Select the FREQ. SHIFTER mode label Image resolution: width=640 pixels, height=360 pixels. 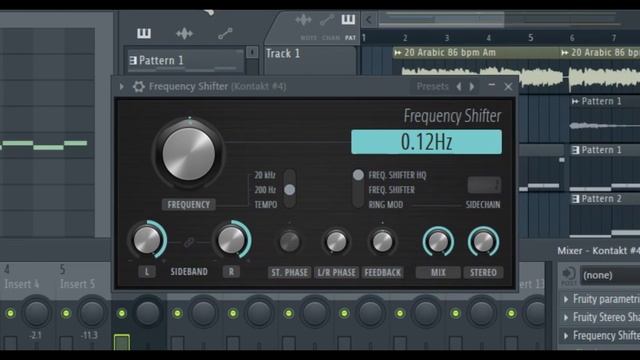click(391, 190)
